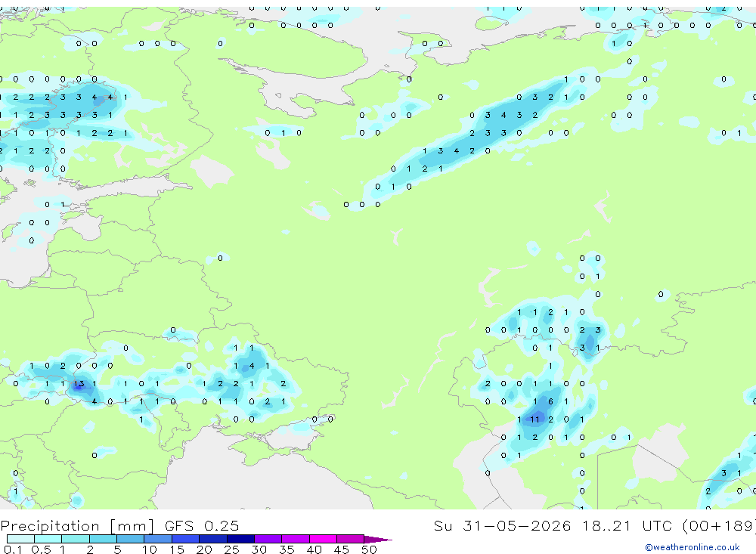Click the '13' precipitation value on the map
The width and height of the screenshot is (756, 554).
pos(79,384)
